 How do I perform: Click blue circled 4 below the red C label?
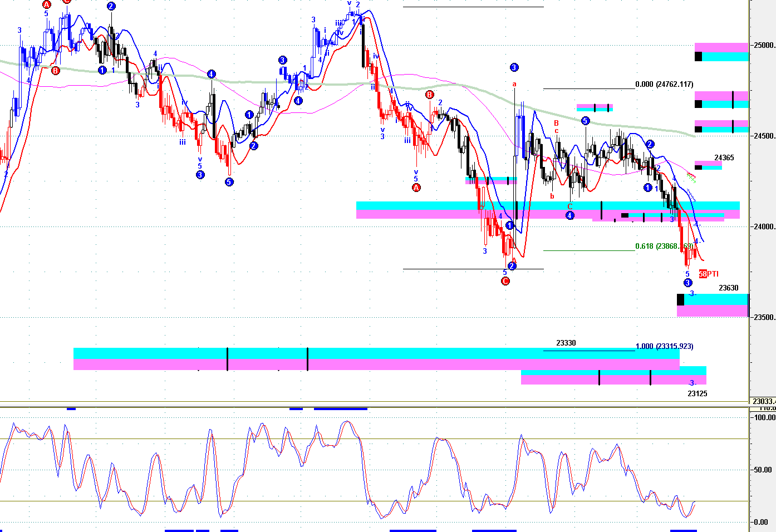pyautogui.click(x=569, y=215)
